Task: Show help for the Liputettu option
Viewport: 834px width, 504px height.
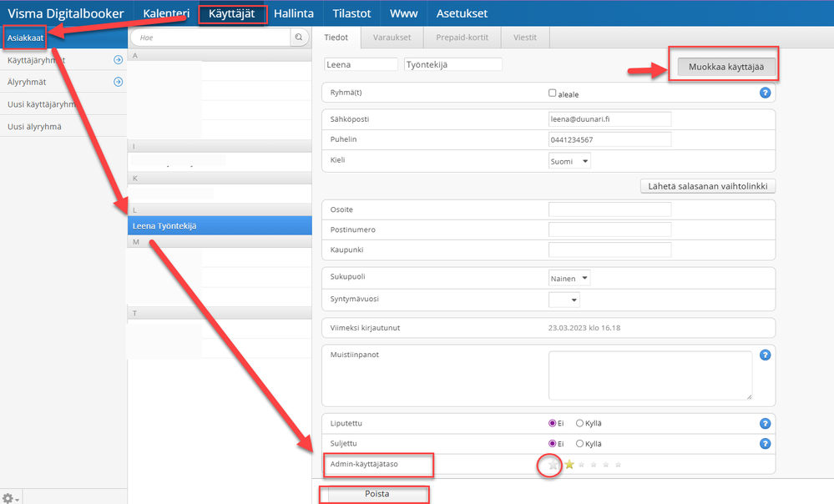Action: [765, 424]
